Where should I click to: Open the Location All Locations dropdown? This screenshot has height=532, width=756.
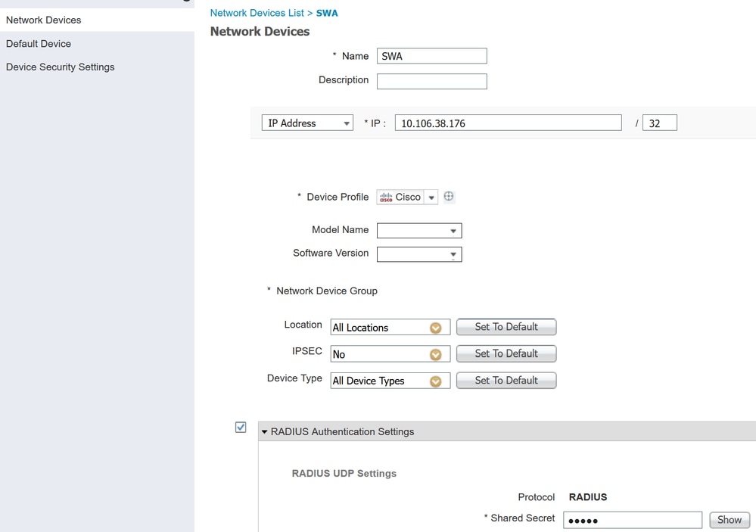coord(390,328)
